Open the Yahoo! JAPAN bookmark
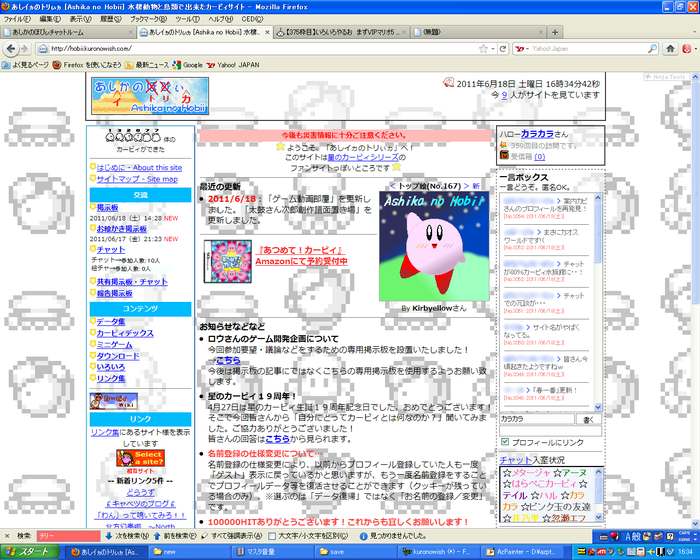The height and width of the screenshot is (560, 700). point(233,65)
